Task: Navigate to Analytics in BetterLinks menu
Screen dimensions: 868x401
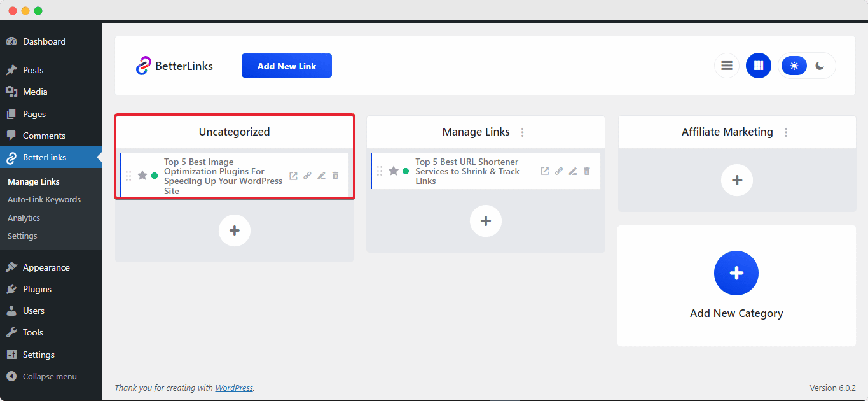Action: click(x=24, y=218)
